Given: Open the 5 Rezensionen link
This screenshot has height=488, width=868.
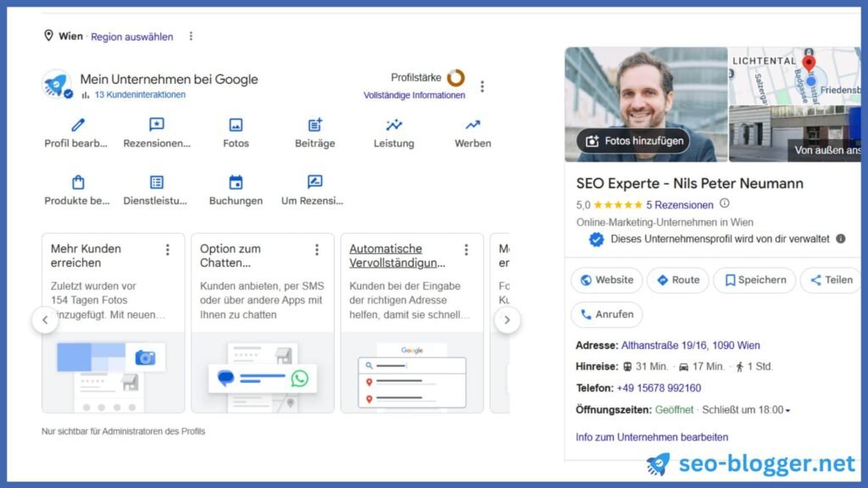Looking at the screenshot, I should pyautogui.click(x=680, y=205).
